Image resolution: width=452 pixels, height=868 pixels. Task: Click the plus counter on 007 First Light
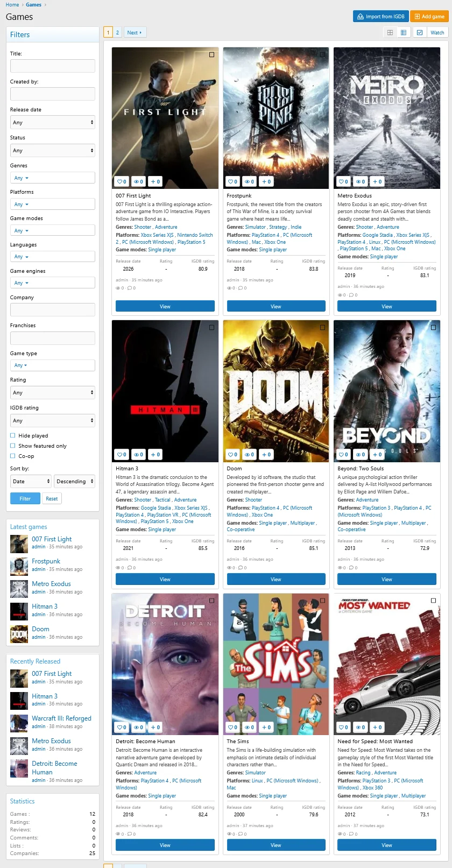(x=156, y=181)
